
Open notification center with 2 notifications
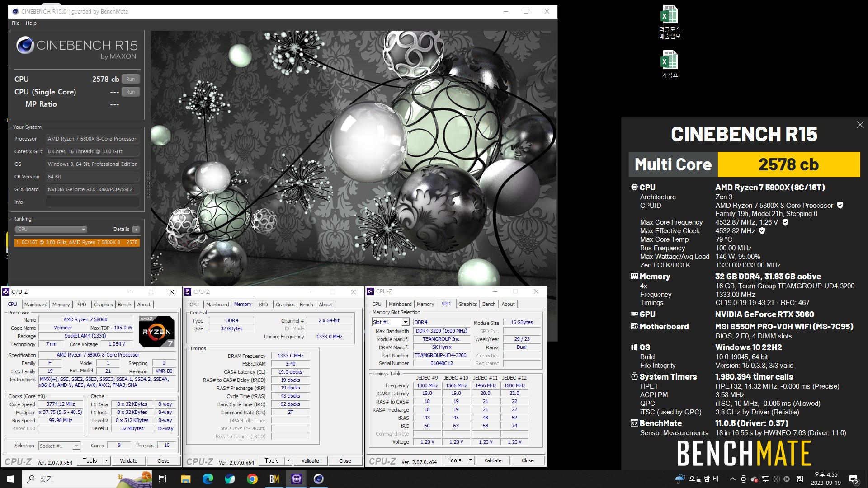854,479
